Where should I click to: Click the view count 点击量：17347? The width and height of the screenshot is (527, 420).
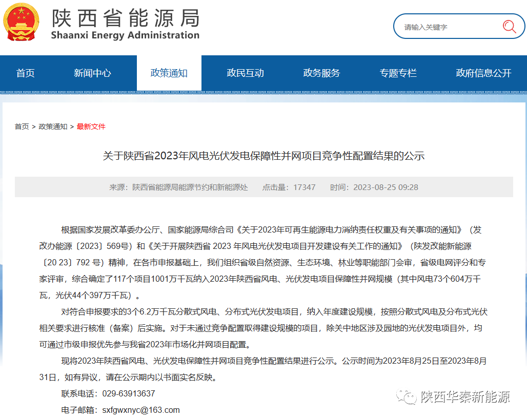pyautogui.click(x=289, y=187)
